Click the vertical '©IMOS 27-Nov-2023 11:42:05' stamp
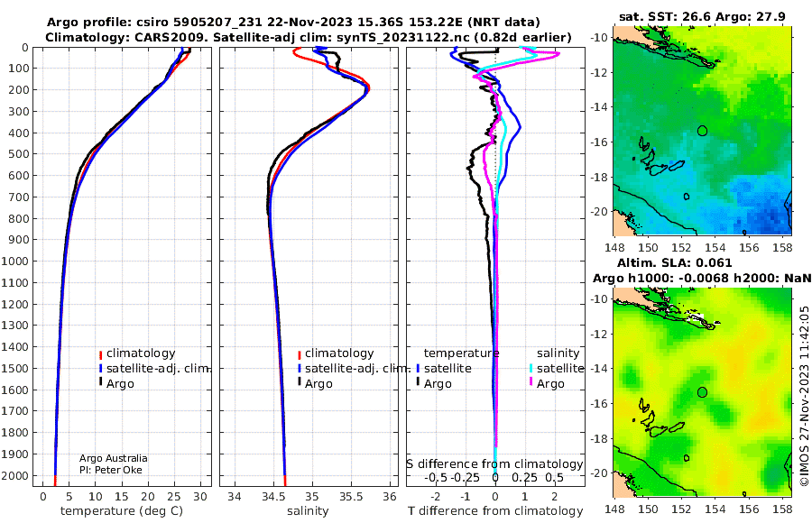Image resolution: width=812 pixels, height=523 pixels. 804,396
